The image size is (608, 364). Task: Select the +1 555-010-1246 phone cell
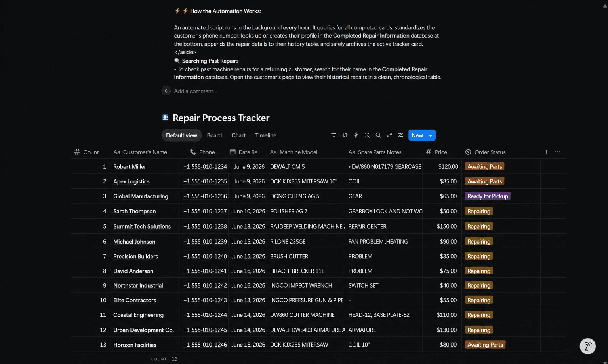coord(204,345)
